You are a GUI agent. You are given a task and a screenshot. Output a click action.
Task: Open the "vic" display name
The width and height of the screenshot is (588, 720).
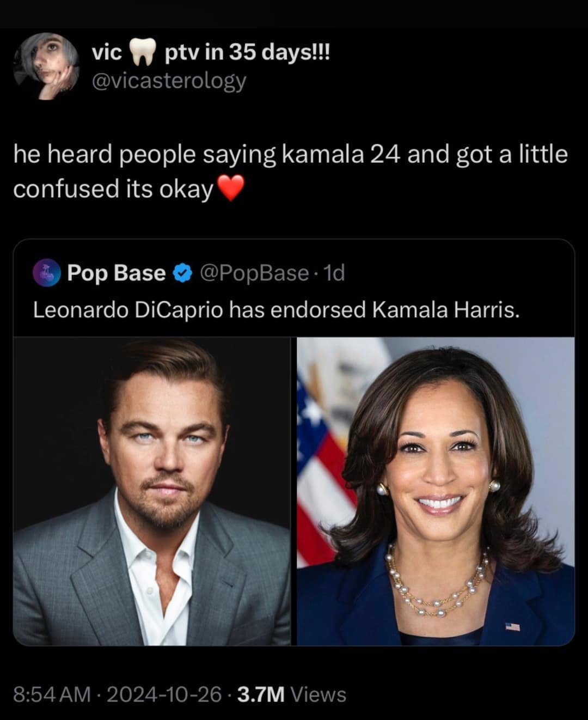(107, 53)
